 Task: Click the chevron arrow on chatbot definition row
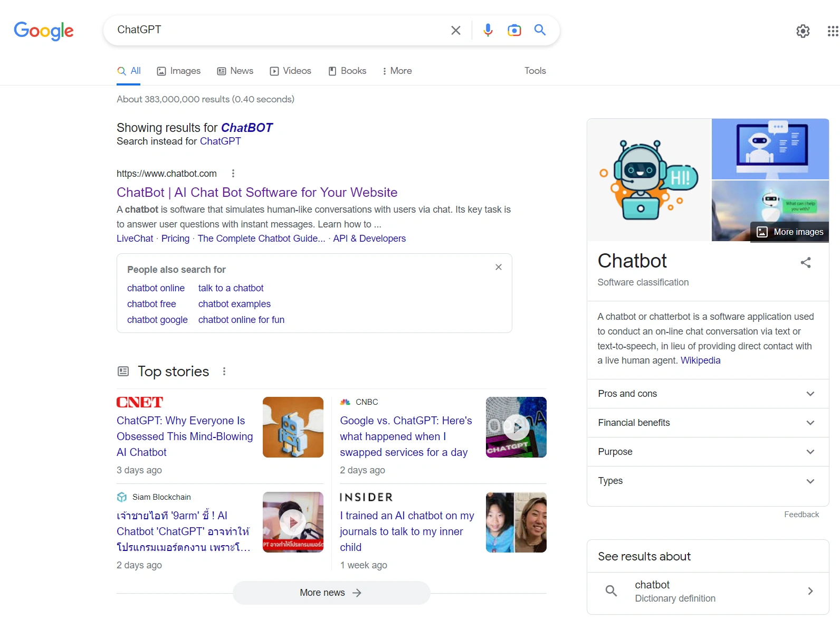pos(810,591)
